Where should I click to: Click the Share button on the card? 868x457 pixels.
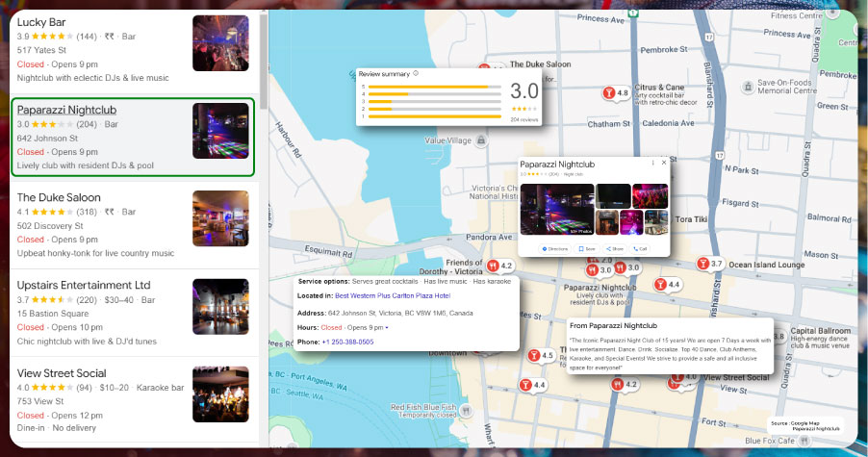tap(614, 248)
